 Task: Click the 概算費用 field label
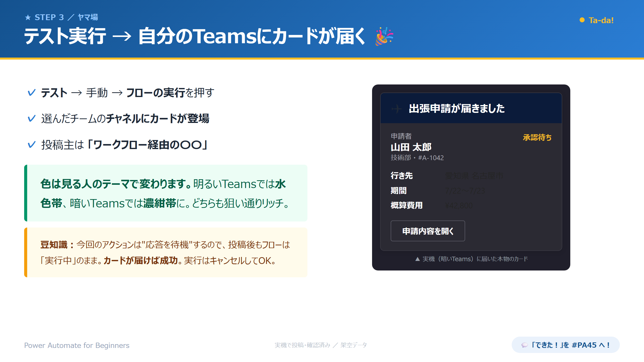(x=407, y=205)
